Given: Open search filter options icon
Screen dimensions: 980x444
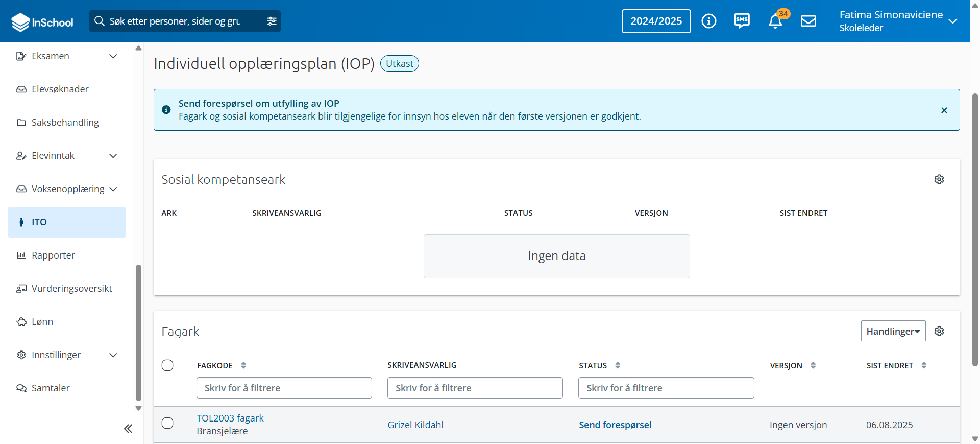Looking at the screenshot, I should (x=272, y=21).
